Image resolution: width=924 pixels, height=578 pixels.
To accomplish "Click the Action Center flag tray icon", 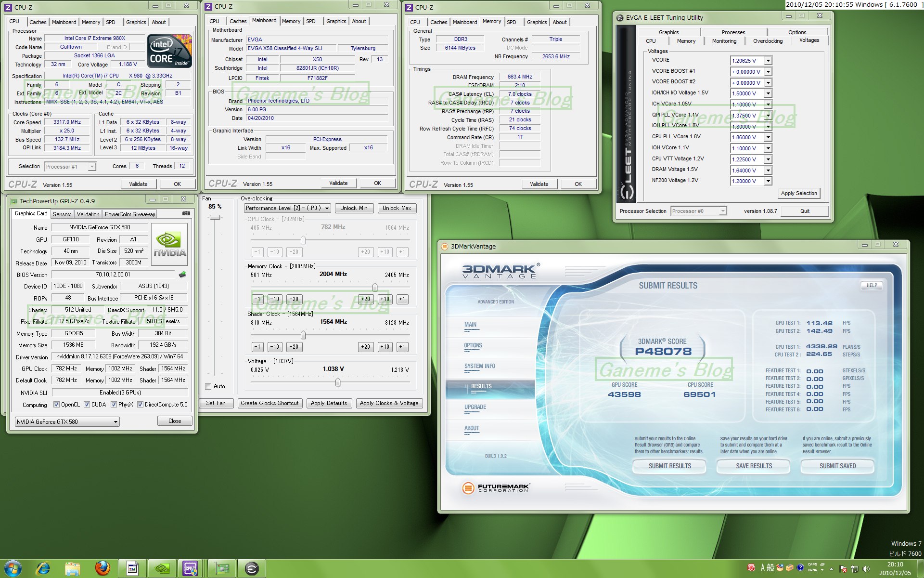I will (843, 569).
